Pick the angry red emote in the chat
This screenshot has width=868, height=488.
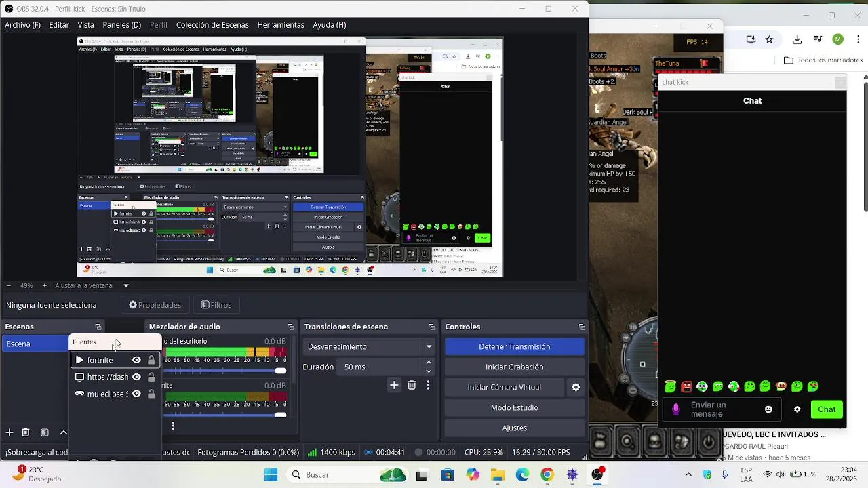click(x=686, y=386)
